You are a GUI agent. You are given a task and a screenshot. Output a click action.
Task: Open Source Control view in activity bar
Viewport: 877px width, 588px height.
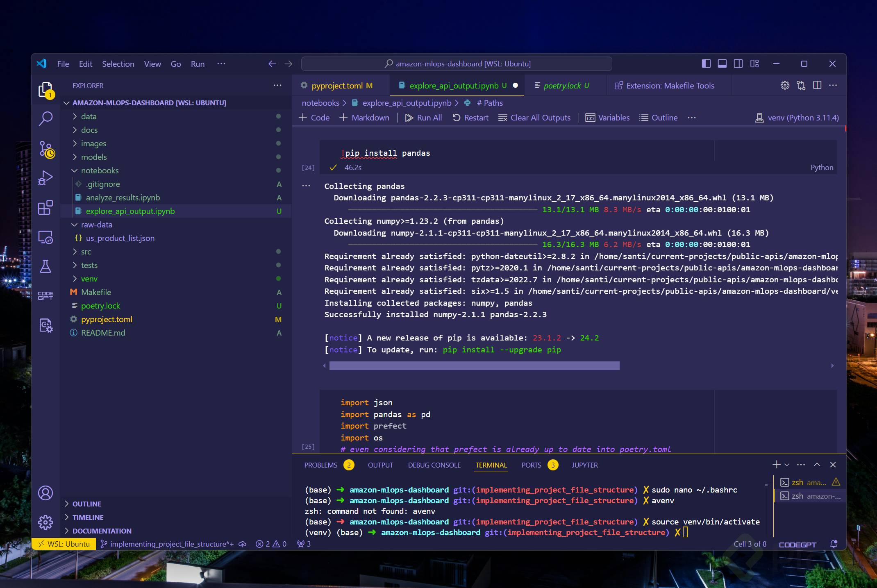click(x=45, y=149)
